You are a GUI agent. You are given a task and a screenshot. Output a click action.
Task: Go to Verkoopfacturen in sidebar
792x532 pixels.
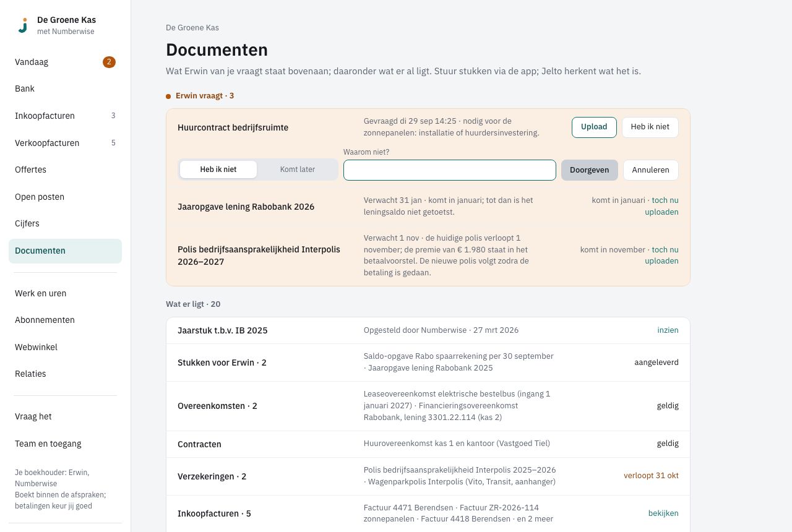65,143
